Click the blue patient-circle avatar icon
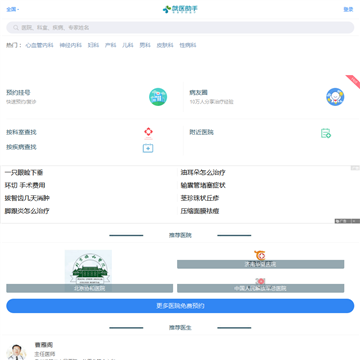360x360 pixels. coord(335,97)
